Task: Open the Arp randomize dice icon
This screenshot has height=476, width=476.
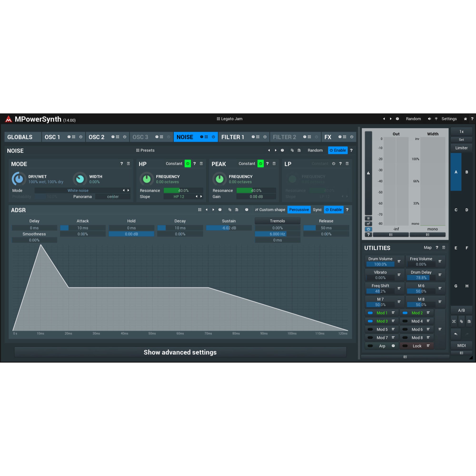Action: coord(393,346)
